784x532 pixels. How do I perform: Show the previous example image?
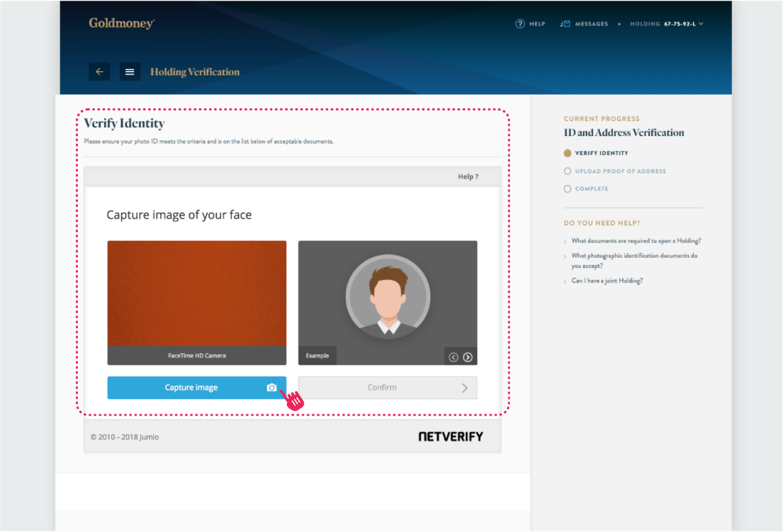coord(454,357)
